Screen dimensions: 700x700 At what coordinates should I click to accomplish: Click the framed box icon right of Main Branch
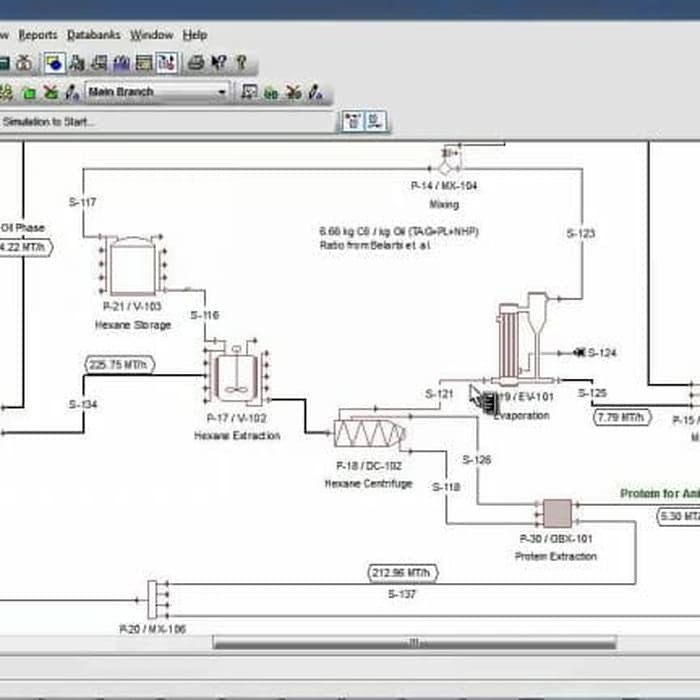(249, 92)
